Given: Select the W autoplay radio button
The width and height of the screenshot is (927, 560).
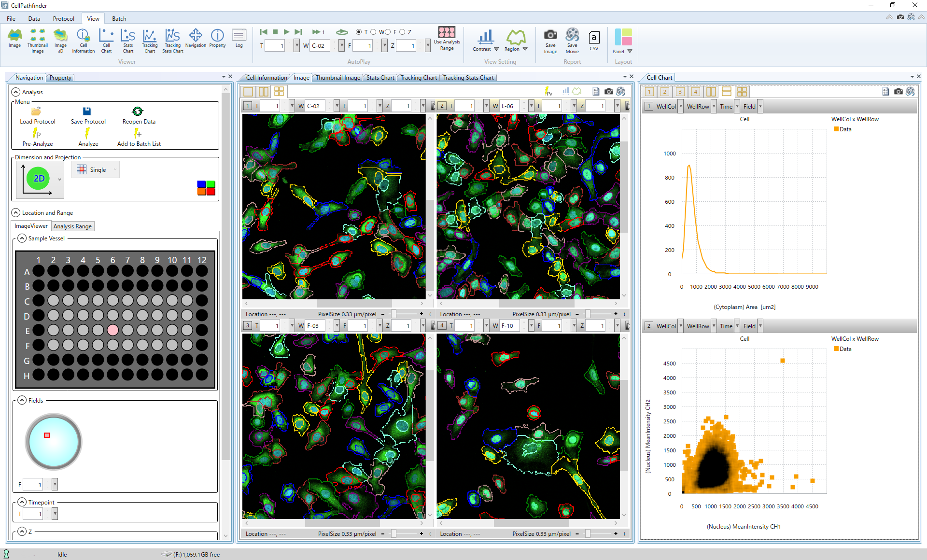Looking at the screenshot, I should [373, 32].
